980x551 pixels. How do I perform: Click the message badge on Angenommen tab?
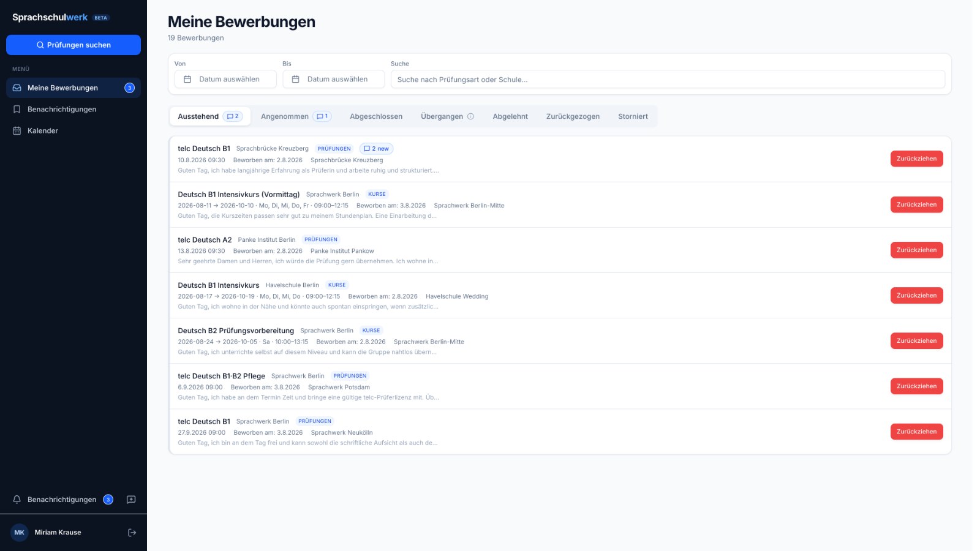click(x=322, y=116)
